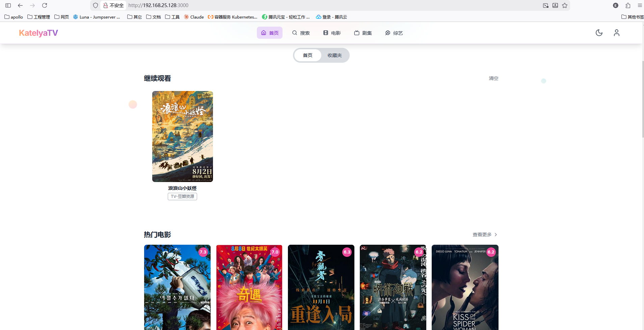This screenshot has height=330, width=644.
Task: Toggle dark mode with the moon icon
Action: coord(599,33)
